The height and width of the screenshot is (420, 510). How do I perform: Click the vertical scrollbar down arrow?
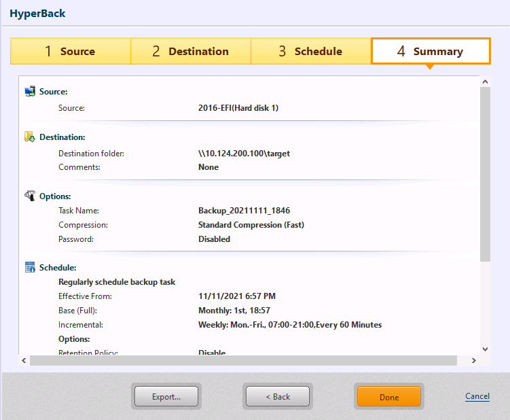point(485,349)
